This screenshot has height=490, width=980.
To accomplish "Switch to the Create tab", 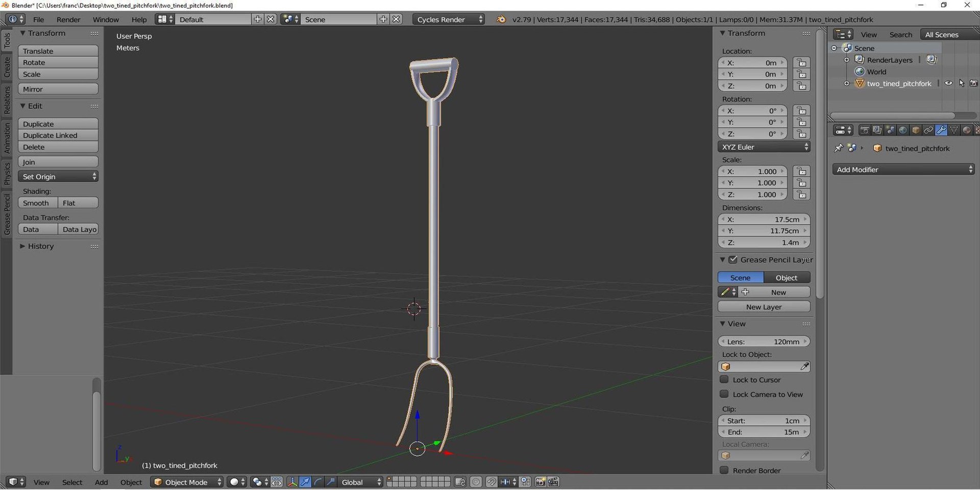I will tap(7, 67).
